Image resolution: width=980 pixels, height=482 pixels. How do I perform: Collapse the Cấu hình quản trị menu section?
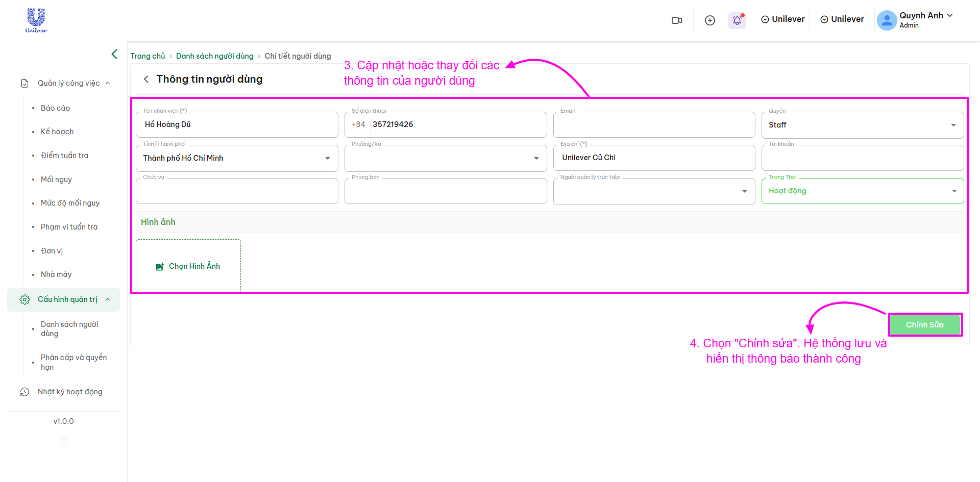(108, 299)
